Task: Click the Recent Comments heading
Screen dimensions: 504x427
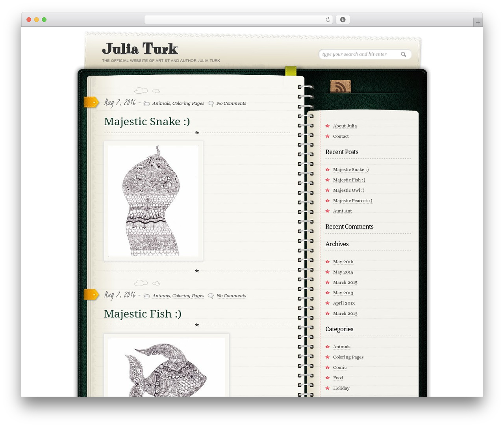Action: (x=349, y=227)
